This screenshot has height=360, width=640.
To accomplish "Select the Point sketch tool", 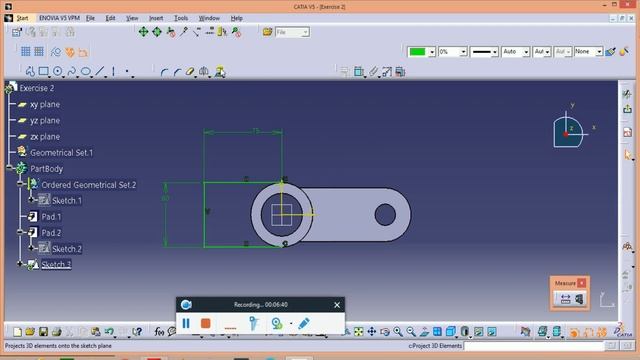I will (127, 71).
